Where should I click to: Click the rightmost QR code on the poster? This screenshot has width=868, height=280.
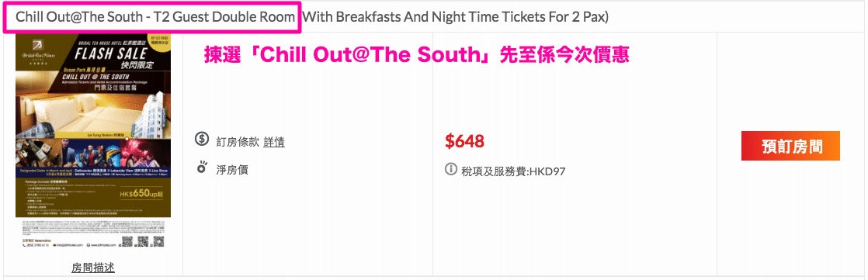click(x=158, y=242)
